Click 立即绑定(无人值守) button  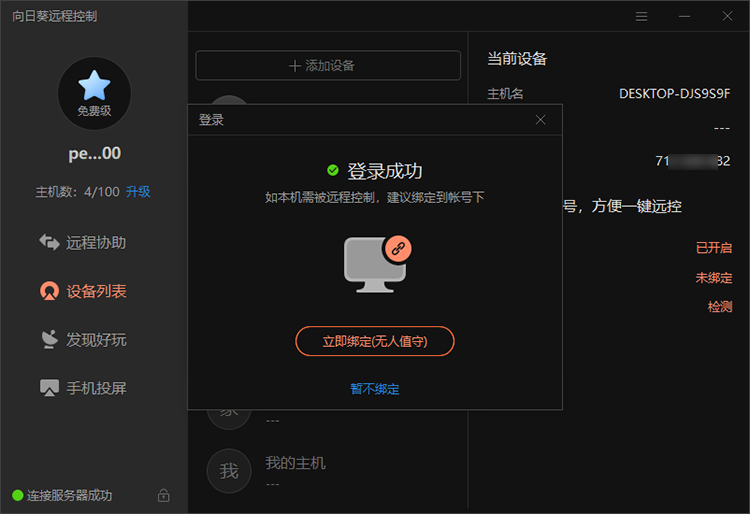coord(375,341)
